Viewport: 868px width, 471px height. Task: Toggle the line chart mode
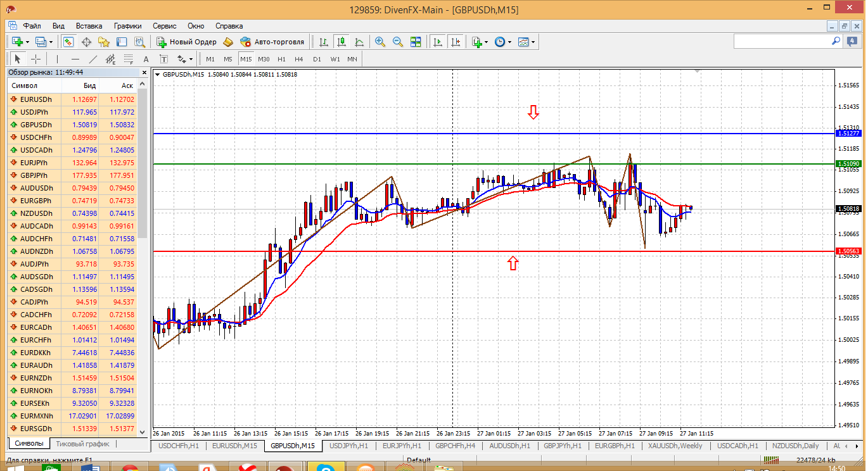tap(359, 42)
